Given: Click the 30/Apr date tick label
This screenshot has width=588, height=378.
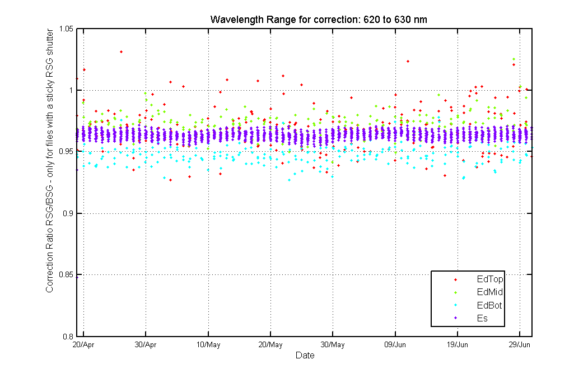Looking at the screenshot, I should [146, 344].
